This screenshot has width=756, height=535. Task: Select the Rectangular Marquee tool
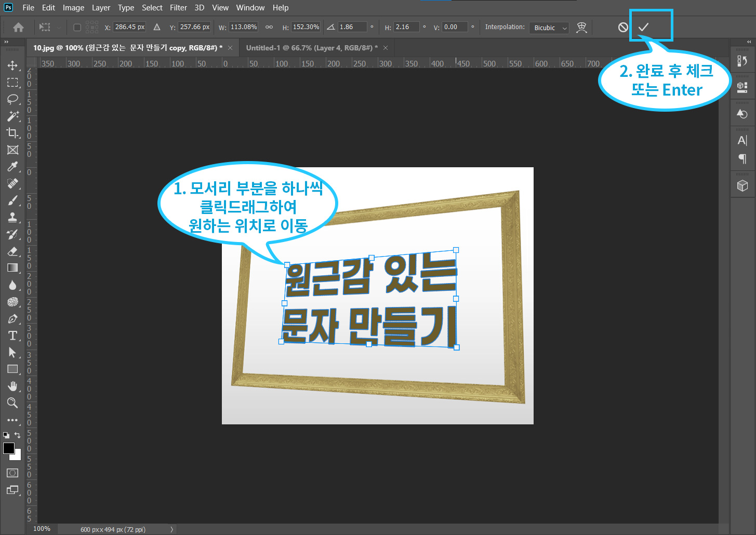pos(12,83)
